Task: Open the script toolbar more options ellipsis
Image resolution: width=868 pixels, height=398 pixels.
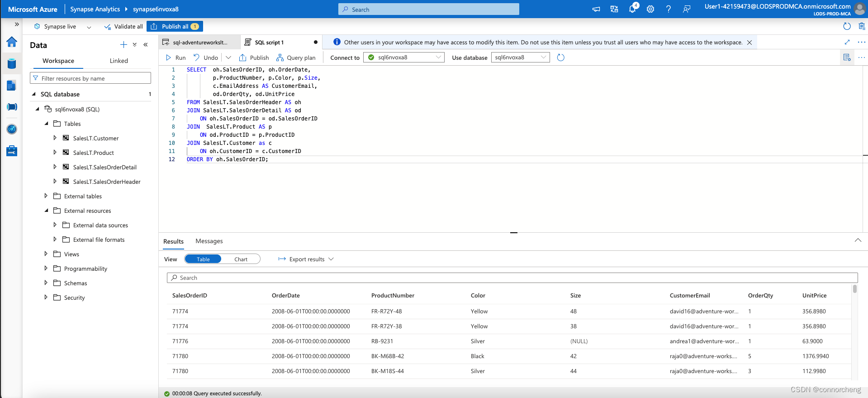Action: (862, 58)
